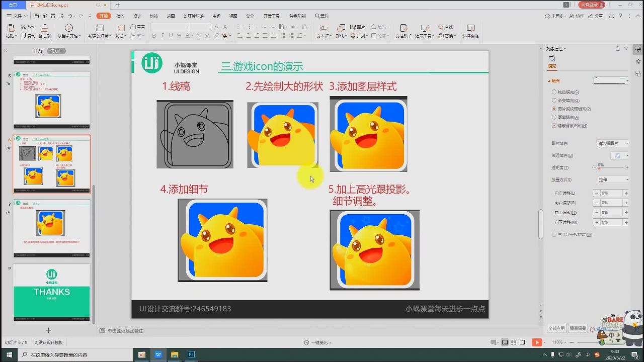The height and width of the screenshot is (362, 644).
Task: Click the add slide plus button below thumbnails
Action: (x=49, y=330)
